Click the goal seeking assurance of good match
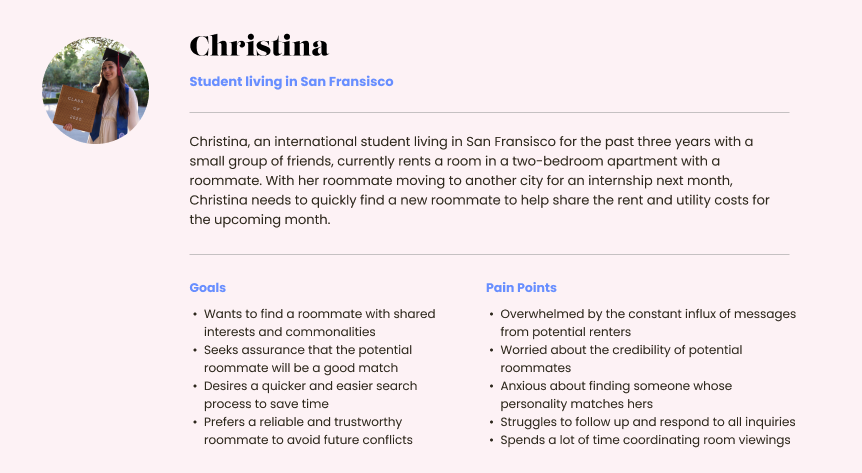 pyautogui.click(x=308, y=359)
